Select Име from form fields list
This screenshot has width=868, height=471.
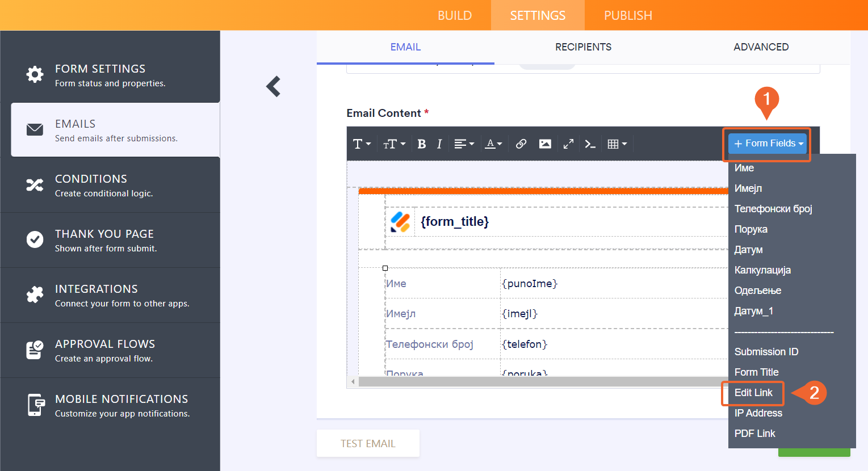click(x=792, y=168)
